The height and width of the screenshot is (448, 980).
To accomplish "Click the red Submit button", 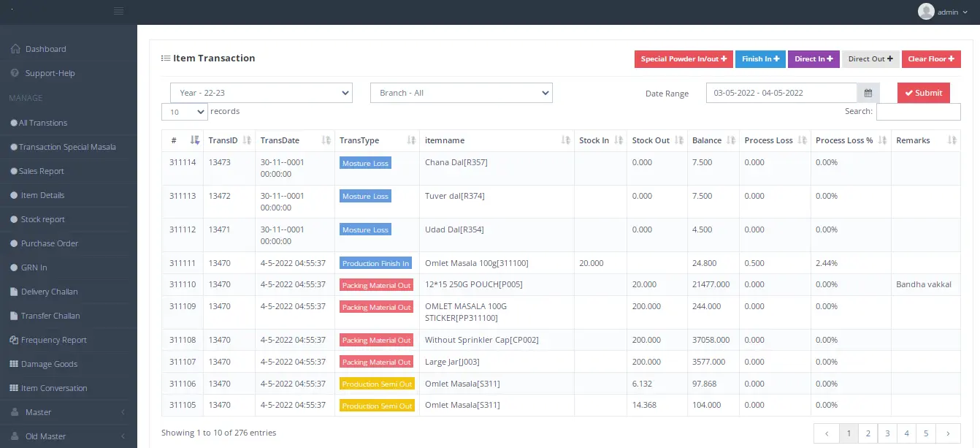I will (924, 93).
